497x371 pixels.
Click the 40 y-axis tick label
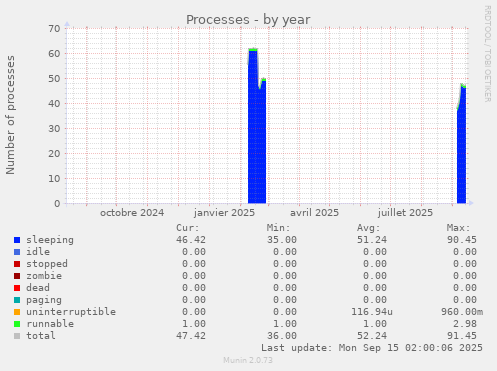coord(54,104)
